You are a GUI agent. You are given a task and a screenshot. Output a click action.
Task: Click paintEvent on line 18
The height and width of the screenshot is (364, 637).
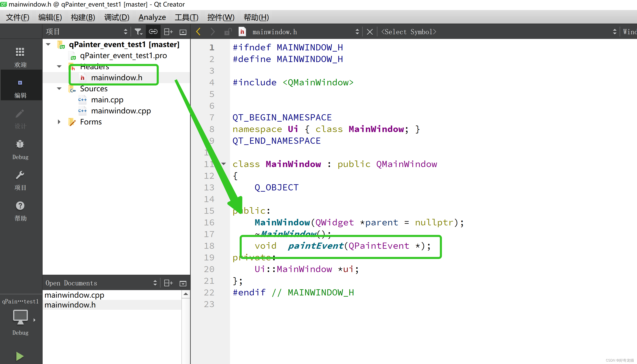[316, 246]
